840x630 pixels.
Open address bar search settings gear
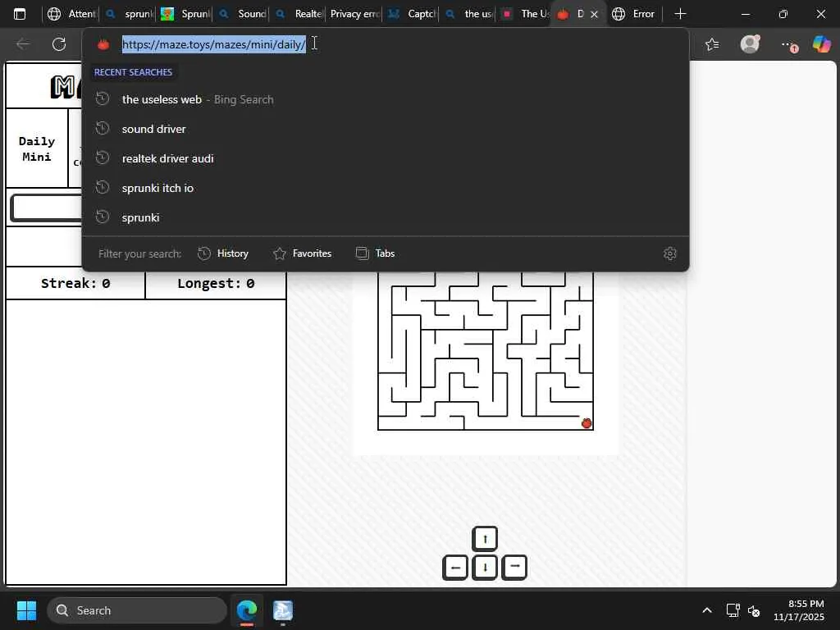click(x=670, y=253)
